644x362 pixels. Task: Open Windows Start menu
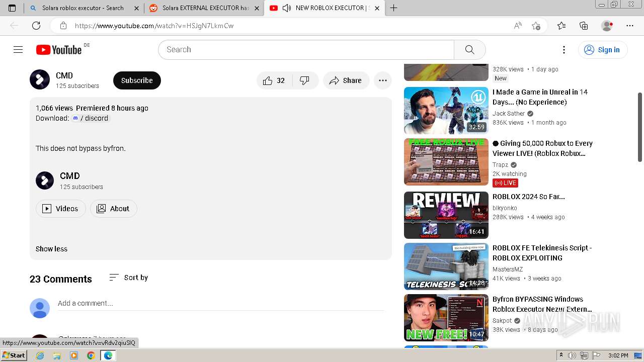(x=14, y=355)
